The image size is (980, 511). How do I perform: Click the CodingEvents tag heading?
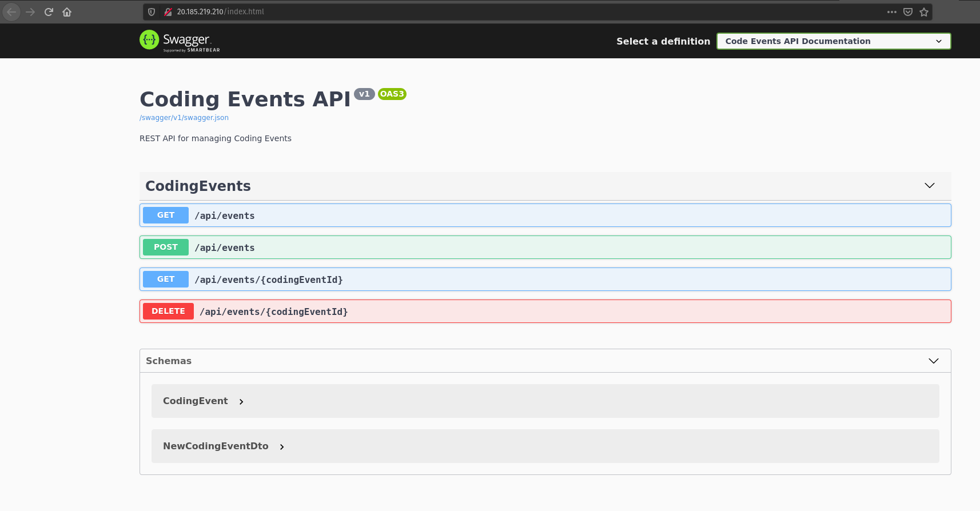click(x=198, y=186)
